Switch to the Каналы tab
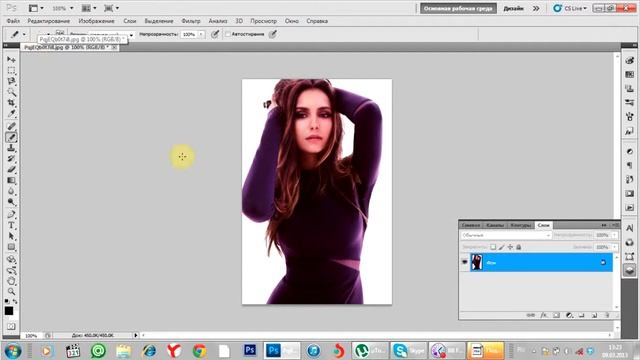Image resolution: width=640 pixels, height=360 pixels. 495,225
